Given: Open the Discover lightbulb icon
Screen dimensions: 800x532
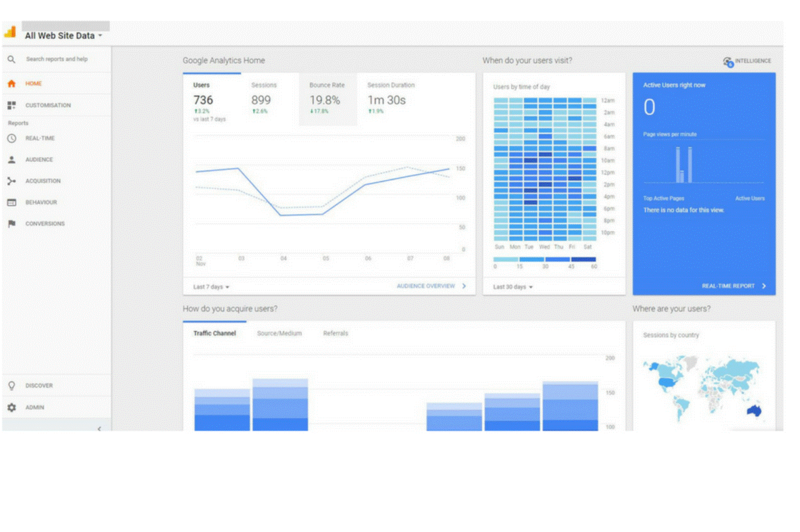Looking at the screenshot, I should tap(11, 386).
